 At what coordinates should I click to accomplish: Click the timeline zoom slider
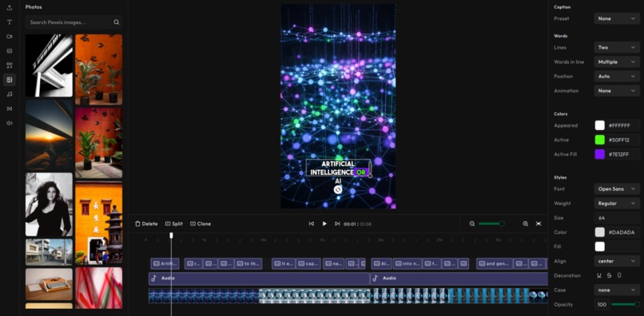(x=491, y=223)
